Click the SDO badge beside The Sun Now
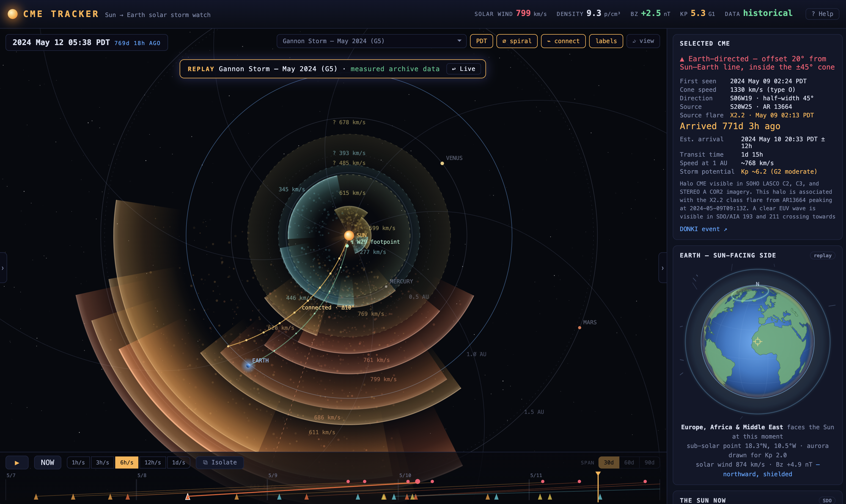The image size is (846, 504). pyautogui.click(x=827, y=500)
